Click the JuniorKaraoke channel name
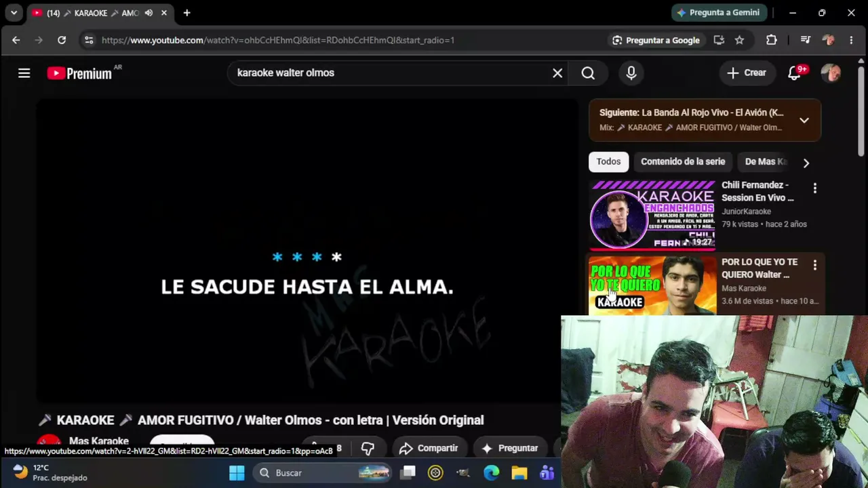This screenshot has width=868, height=488. tap(746, 211)
